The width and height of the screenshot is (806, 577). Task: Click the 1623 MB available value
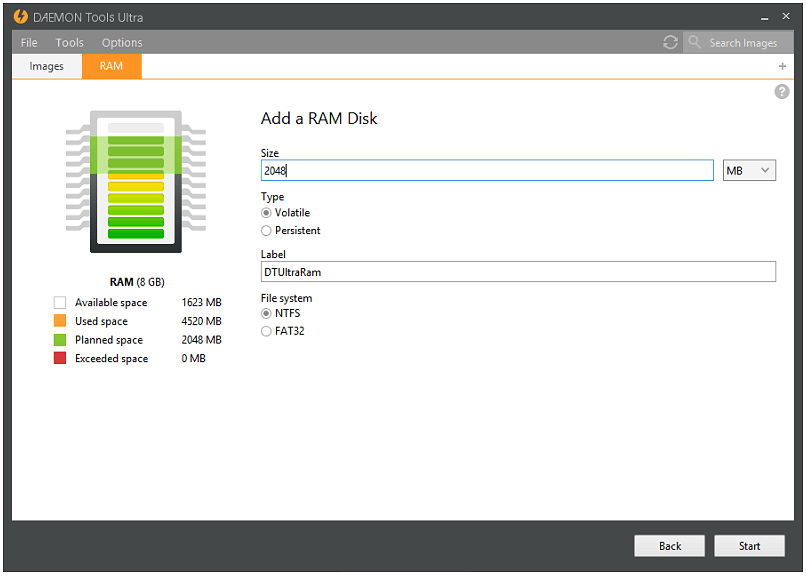coord(201,303)
